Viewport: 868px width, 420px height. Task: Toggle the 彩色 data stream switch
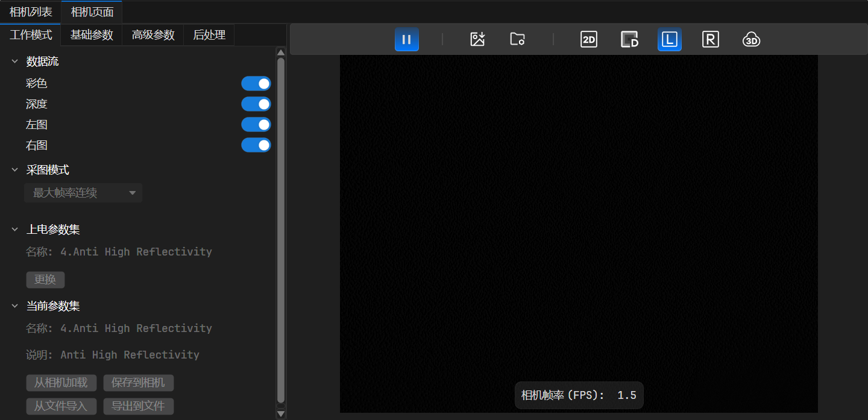(256, 84)
